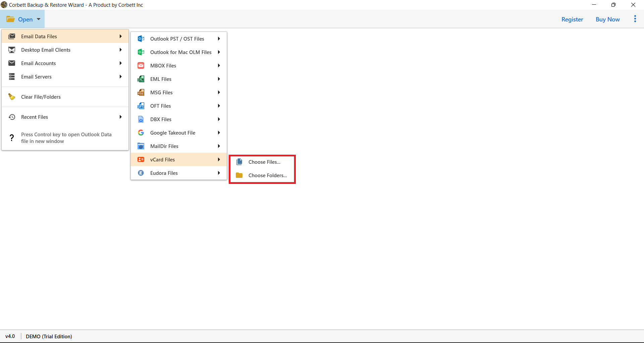Click the OFT Files icon

[141, 106]
